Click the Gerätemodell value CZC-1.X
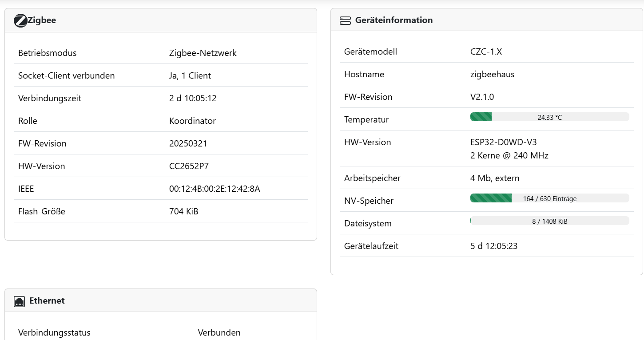The image size is (644, 340). [x=486, y=52]
